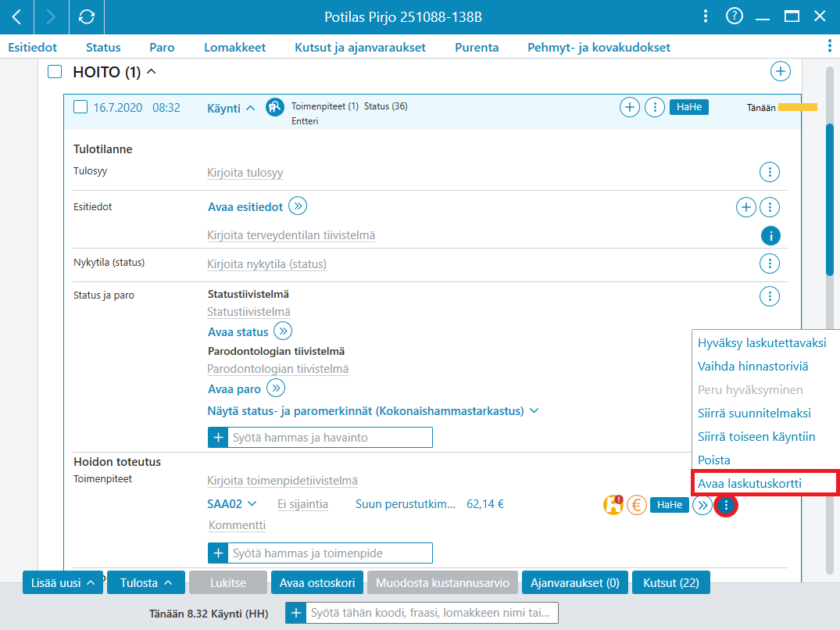
Task: Check the 16.7.2020 visit checkbox
Action: point(80,107)
